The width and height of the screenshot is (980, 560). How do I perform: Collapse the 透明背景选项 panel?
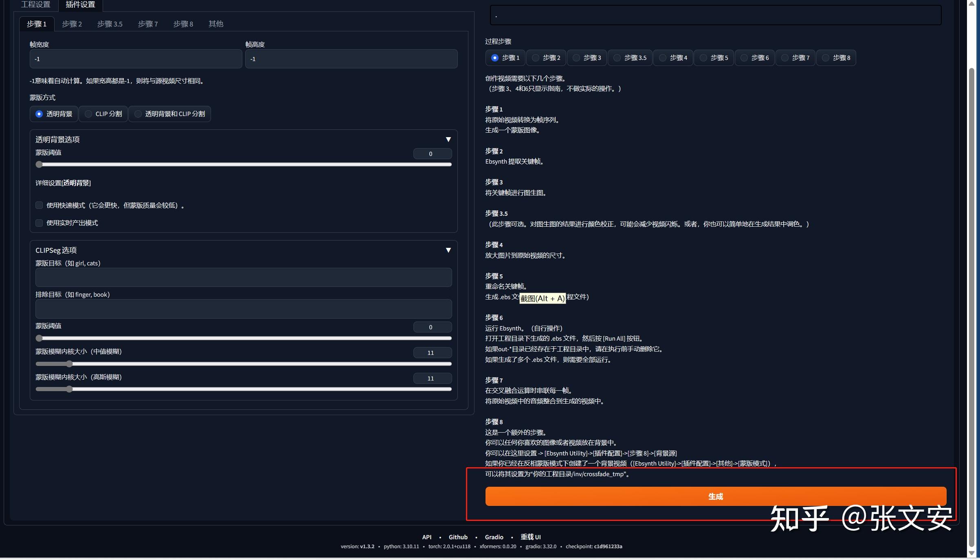tap(448, 140)
